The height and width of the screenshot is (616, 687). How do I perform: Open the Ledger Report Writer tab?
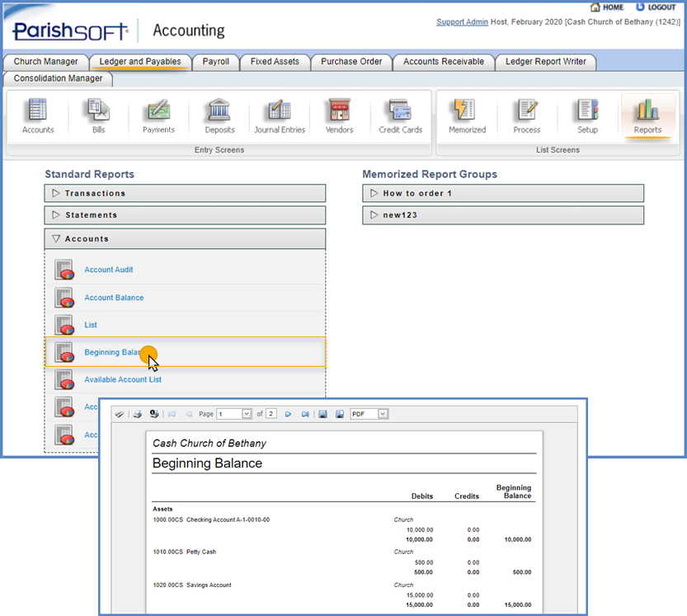coord(545,62)
